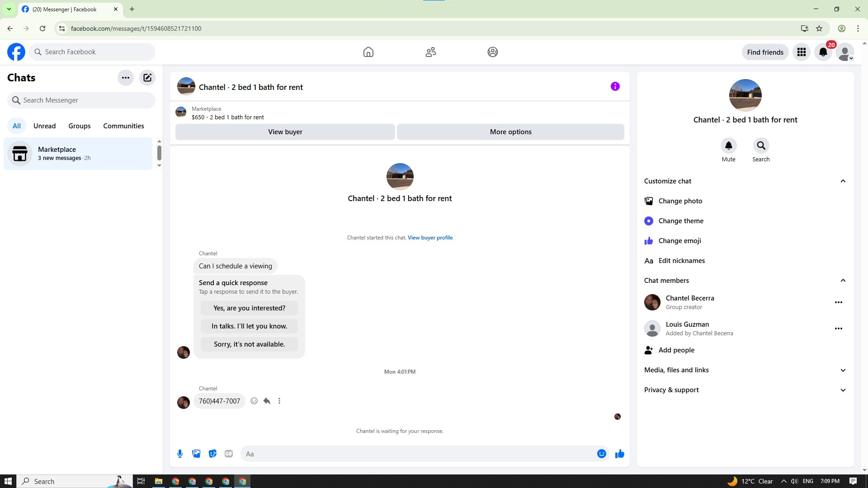The width and height of the screenshot is (868, 488).
Task: Mute this chat with the bell
Action: click(x=728, y=145)
